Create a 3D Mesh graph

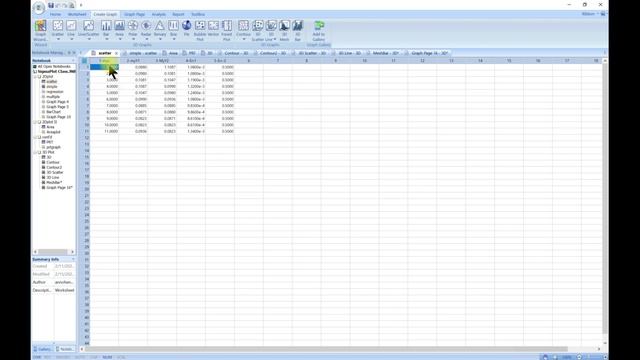[284, 30]
